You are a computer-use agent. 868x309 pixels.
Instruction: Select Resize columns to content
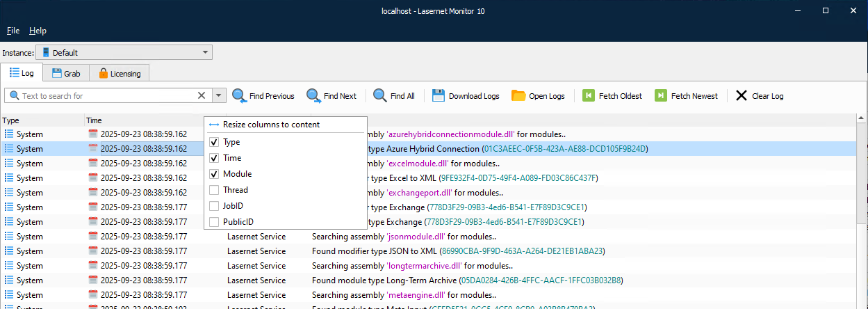pyautogui.click(x=271, y=125)
